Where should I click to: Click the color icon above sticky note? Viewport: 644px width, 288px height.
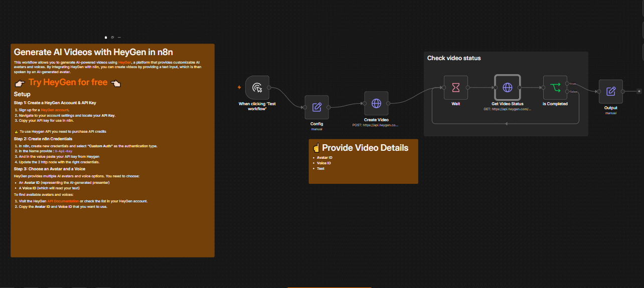[x=112, y=37]
